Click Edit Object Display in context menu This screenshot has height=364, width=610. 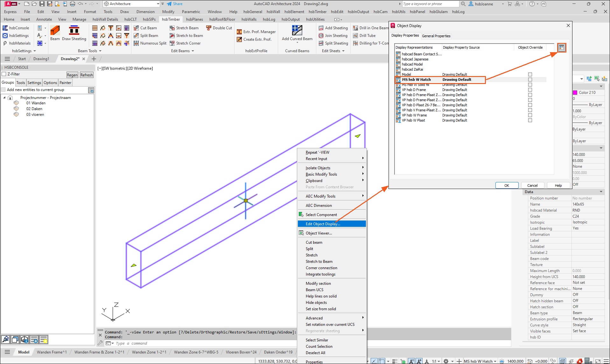tap(332, 224)
